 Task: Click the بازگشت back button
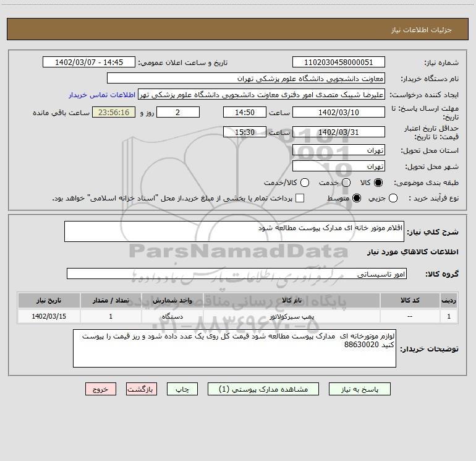pos(142,389)
